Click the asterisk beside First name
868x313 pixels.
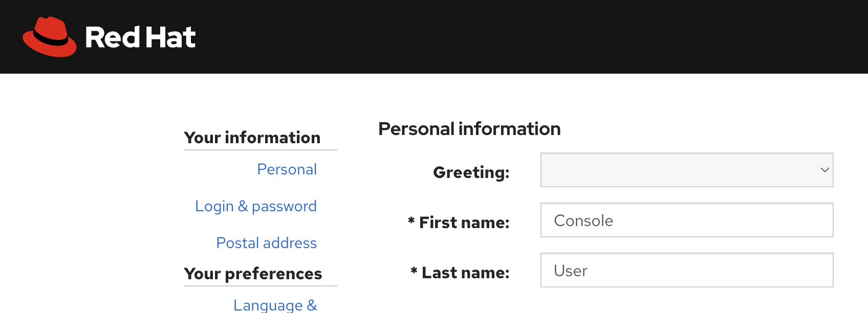(411, 220)
